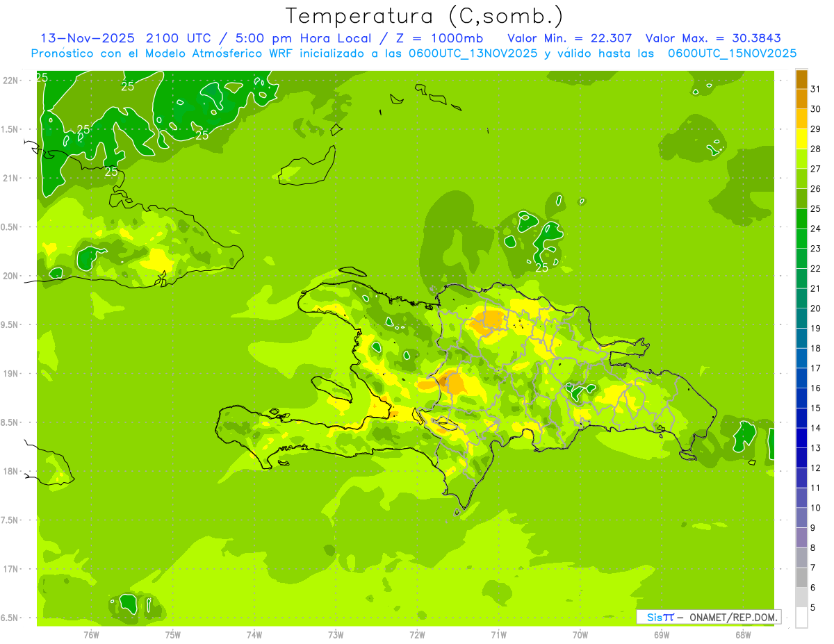This screenshot has height=644, width=834.
Task: Pick the yellow swatch between 28 and 29
Action: click(802, 139)
